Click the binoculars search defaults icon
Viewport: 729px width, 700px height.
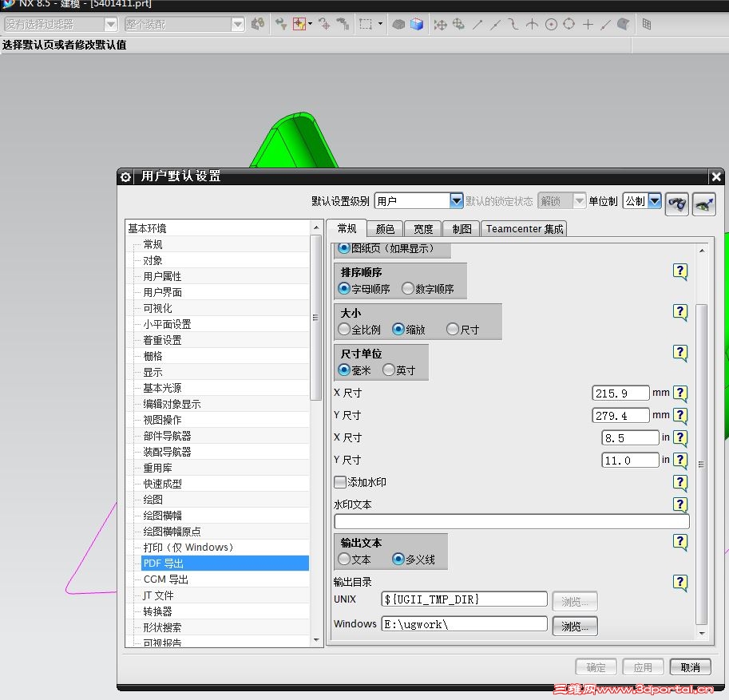coord(676,204)
